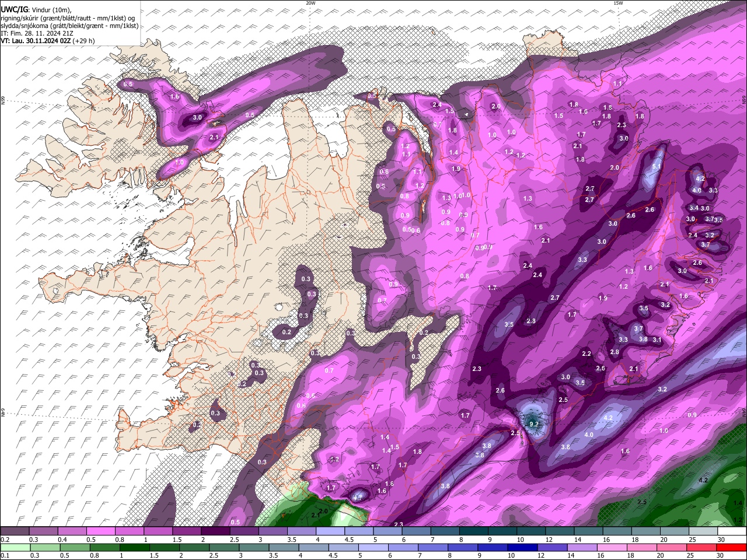The image size is (747, 560).
Task: Select the rain scale swatch labelled 2.5
Action: pyautogui.click(x=224, y=547)
